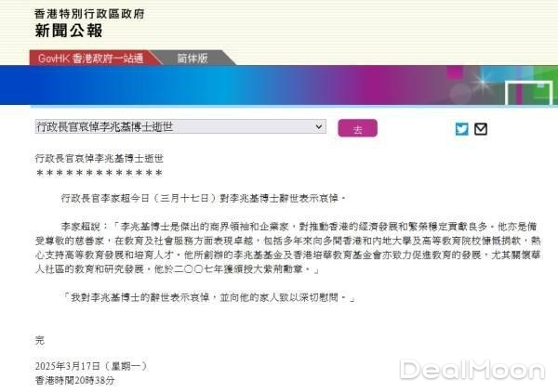
Task: Expand the press release selection dropdown arrow
Action: pos(318,126)
